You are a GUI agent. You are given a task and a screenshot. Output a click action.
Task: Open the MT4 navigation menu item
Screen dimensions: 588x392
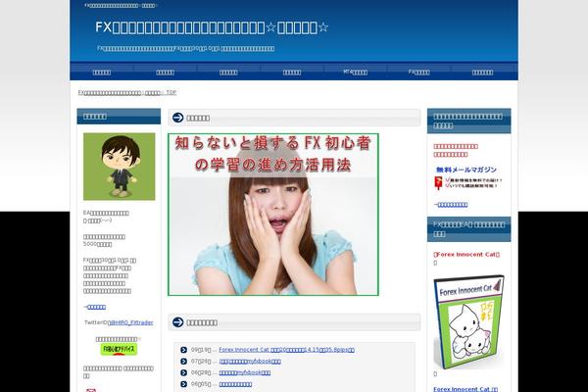pyautogui.click(x=355, y=72)
